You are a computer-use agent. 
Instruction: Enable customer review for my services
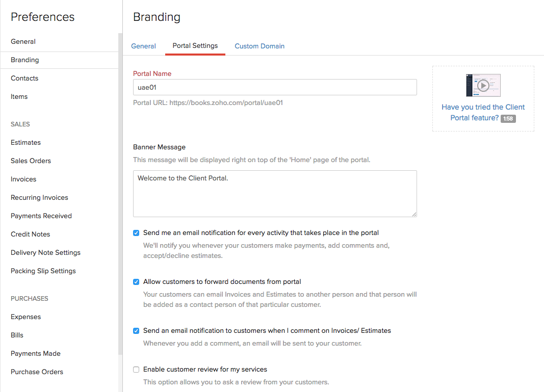(x=136, y=370)
